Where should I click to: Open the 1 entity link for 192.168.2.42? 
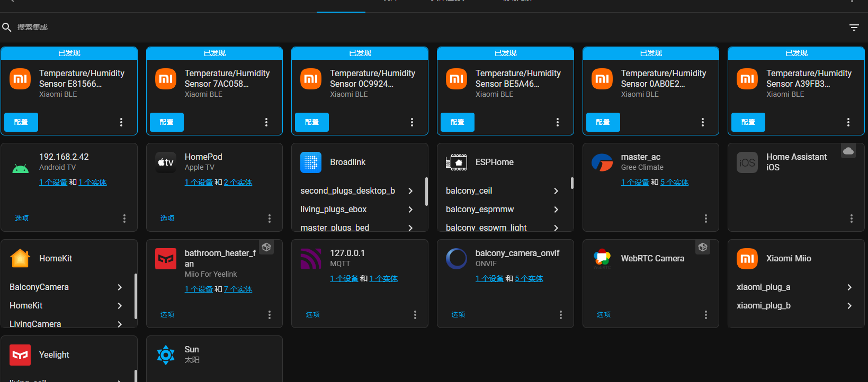coord(93,183)
